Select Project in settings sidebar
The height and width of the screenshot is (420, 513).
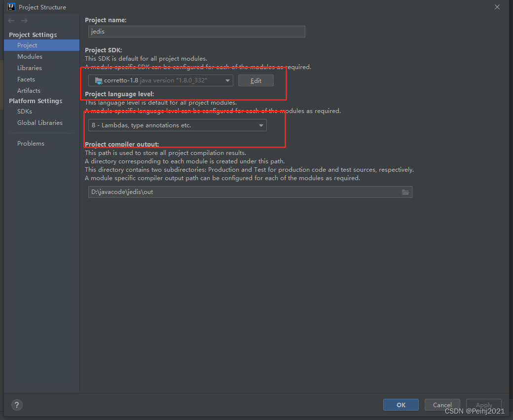(x=41, y=45)
